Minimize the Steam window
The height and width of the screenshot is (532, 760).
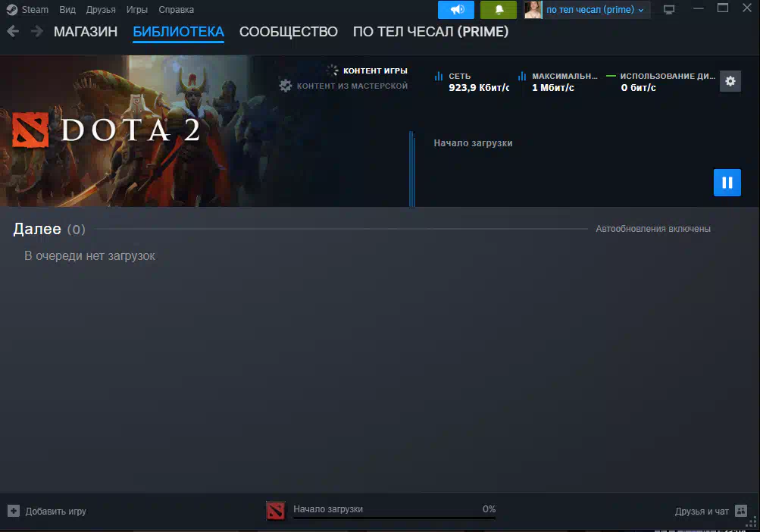[698, 8]
